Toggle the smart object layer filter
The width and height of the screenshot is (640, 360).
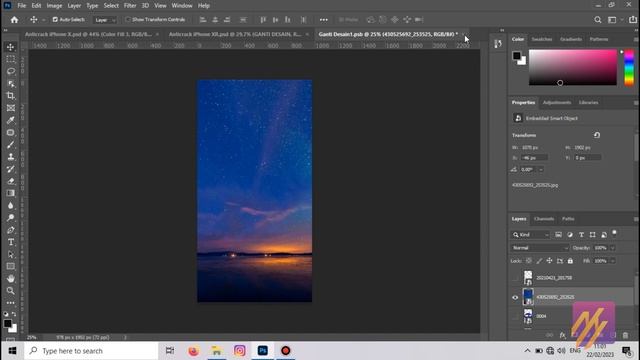click(604, 235)
